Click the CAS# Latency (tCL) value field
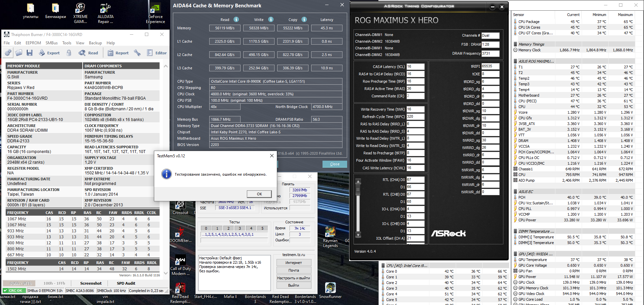 (x=415, y=67)
